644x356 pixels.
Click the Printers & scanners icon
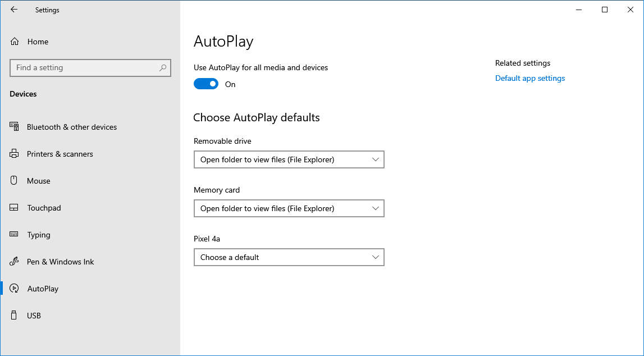(15, 154)
